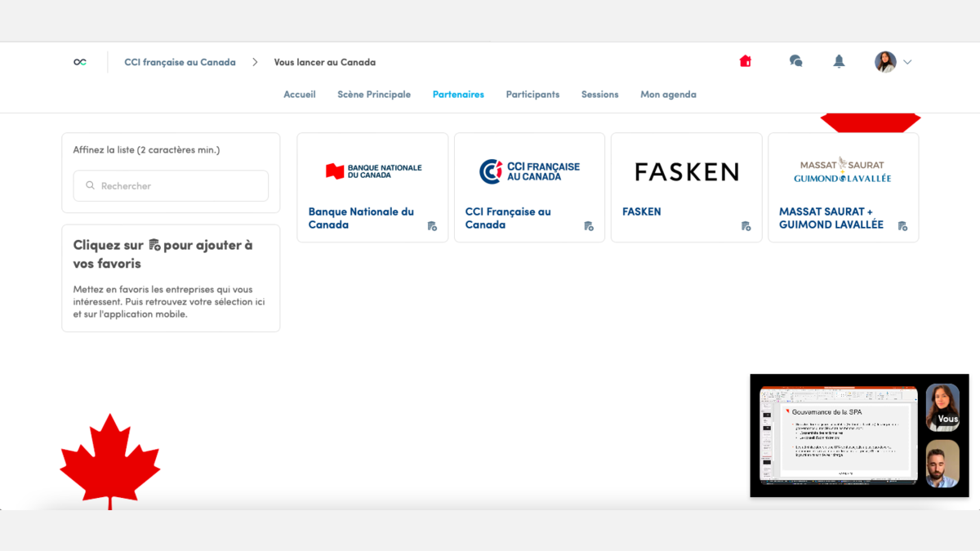Open the notifications bell

[x=839, y=61]
